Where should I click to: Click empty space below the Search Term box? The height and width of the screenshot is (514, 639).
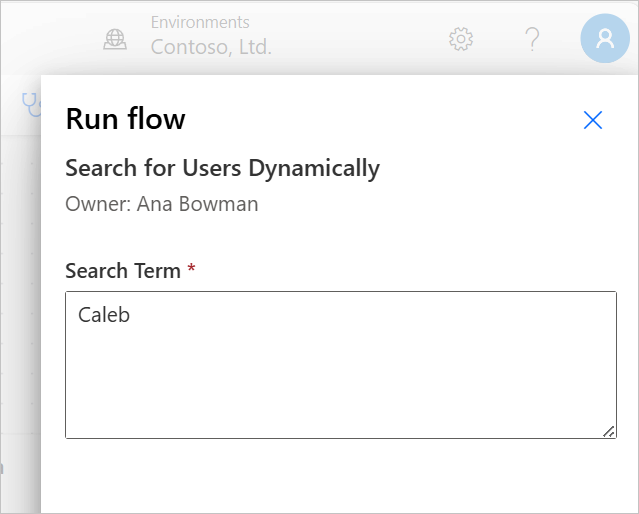pyautogui.click(x=341, y=477)
